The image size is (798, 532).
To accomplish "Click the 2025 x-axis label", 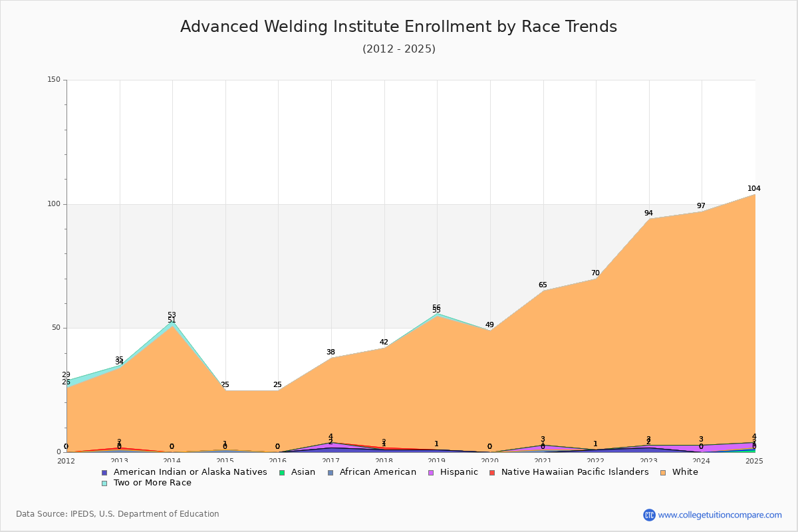I will [x=755, y=461].
